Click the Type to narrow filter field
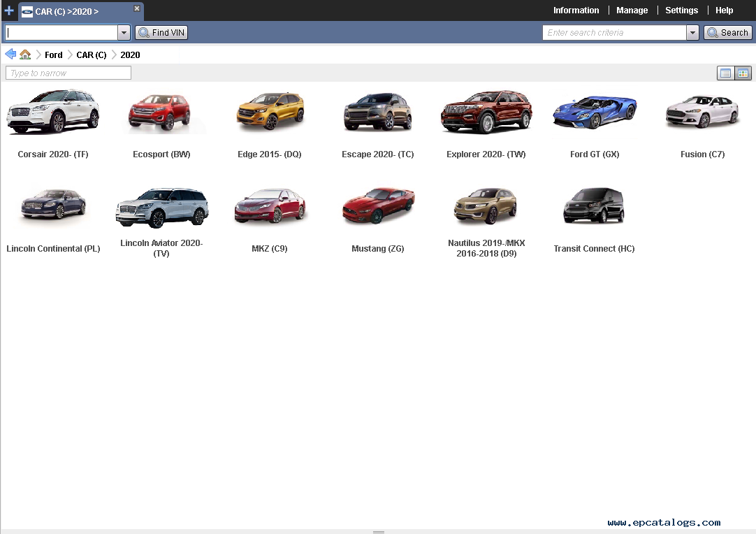756x534 pixels. [x=68, y=73]
